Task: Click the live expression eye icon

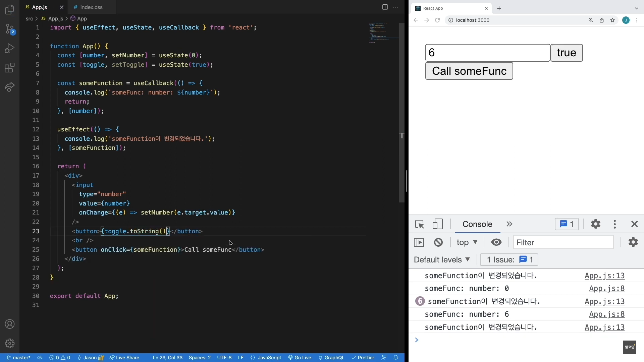Action: click(x=496, y=242)
